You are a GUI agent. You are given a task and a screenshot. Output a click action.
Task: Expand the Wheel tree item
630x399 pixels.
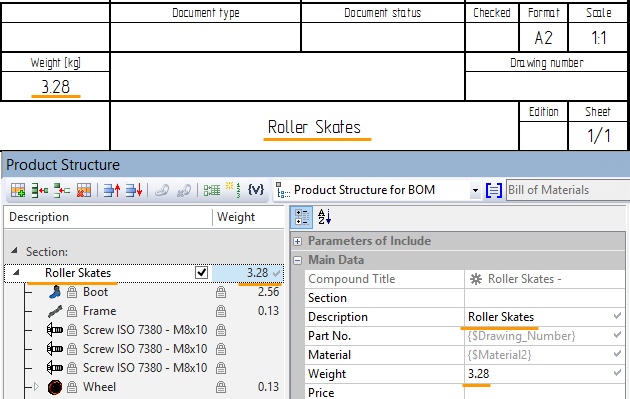[36, 387]
